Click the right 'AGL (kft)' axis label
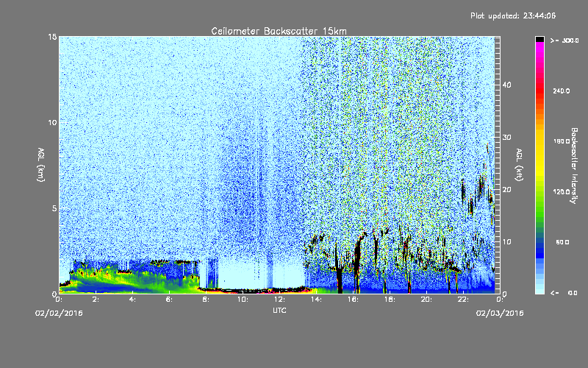 pyautogui.click(x=520, y=164)
